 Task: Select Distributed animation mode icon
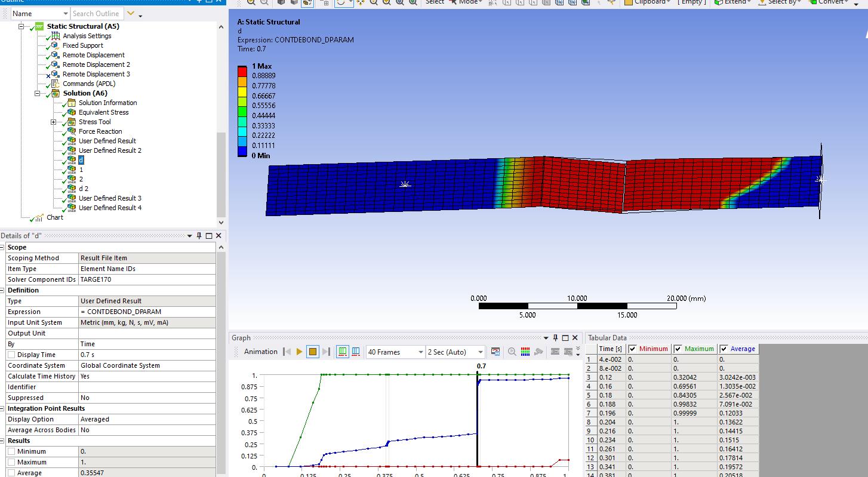[x=343, y=352]
